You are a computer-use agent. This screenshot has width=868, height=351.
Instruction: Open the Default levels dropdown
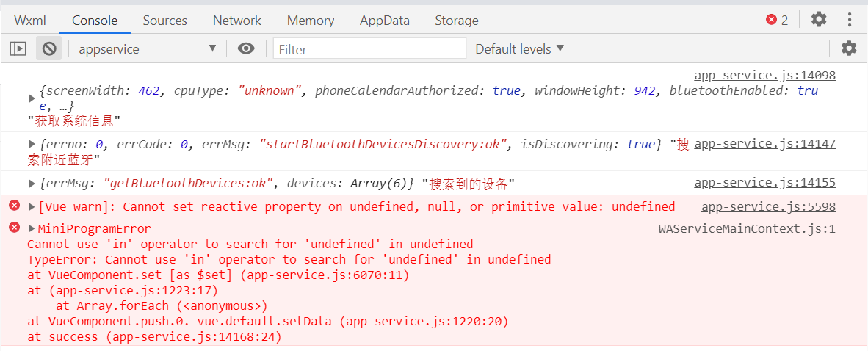[x=520, y=48]
